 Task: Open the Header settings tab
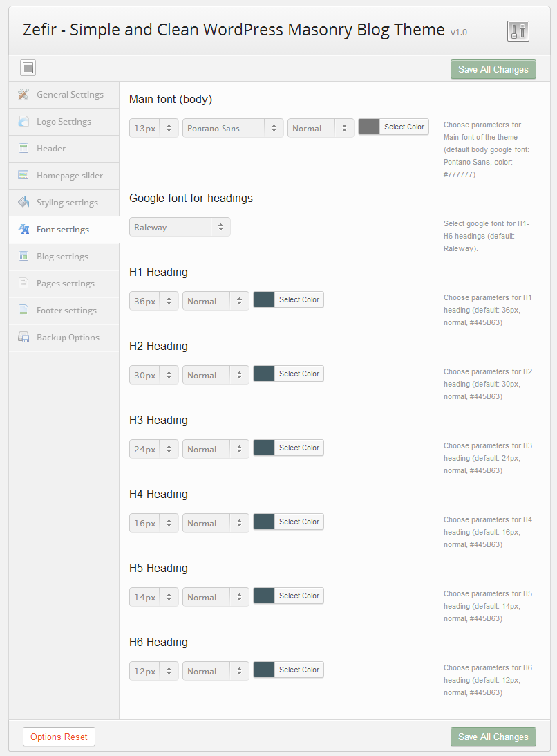51,149
